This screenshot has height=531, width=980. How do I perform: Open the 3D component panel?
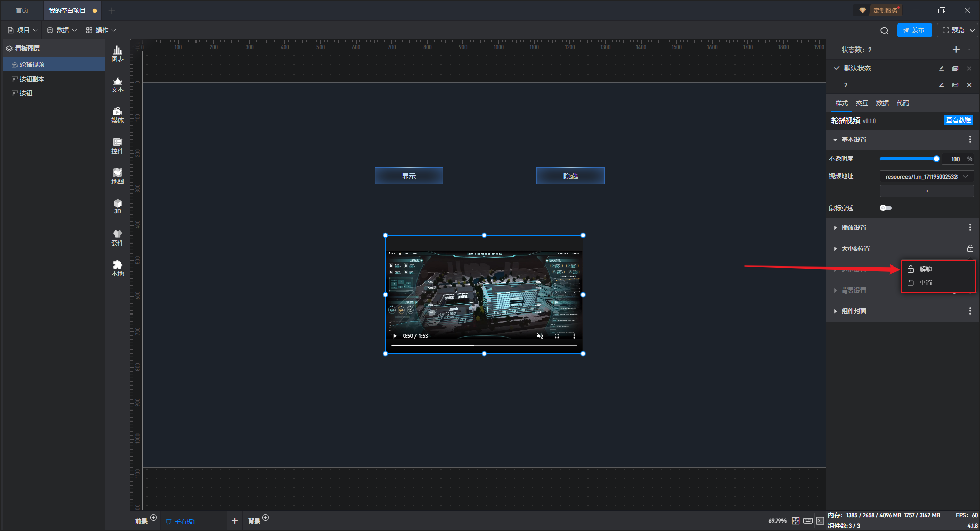117,207
